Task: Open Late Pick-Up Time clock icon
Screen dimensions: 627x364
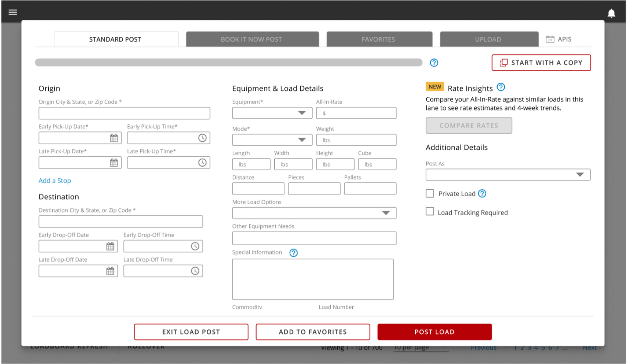Action: 202,163
